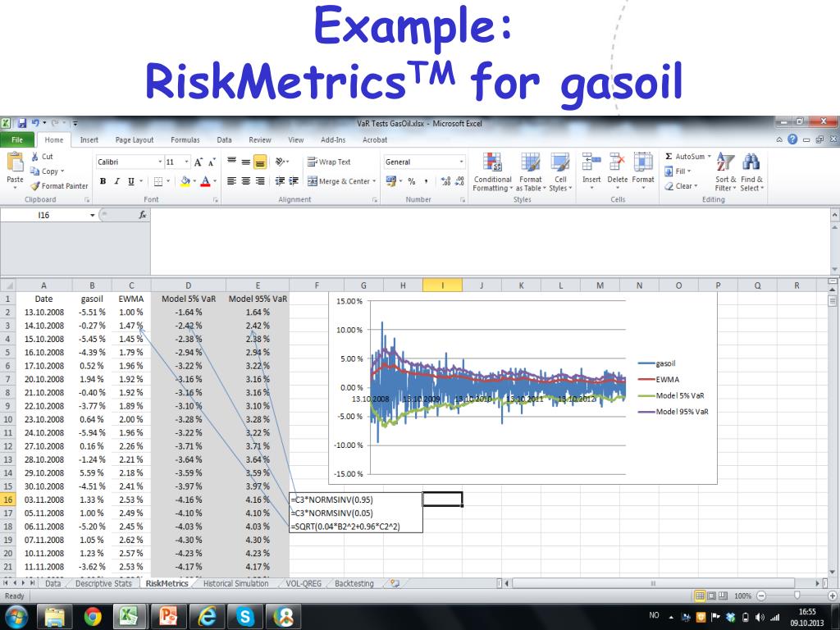The image size is (840, 630).
Task: Toggle Italic formatting
Action: [x=116, y=181]
